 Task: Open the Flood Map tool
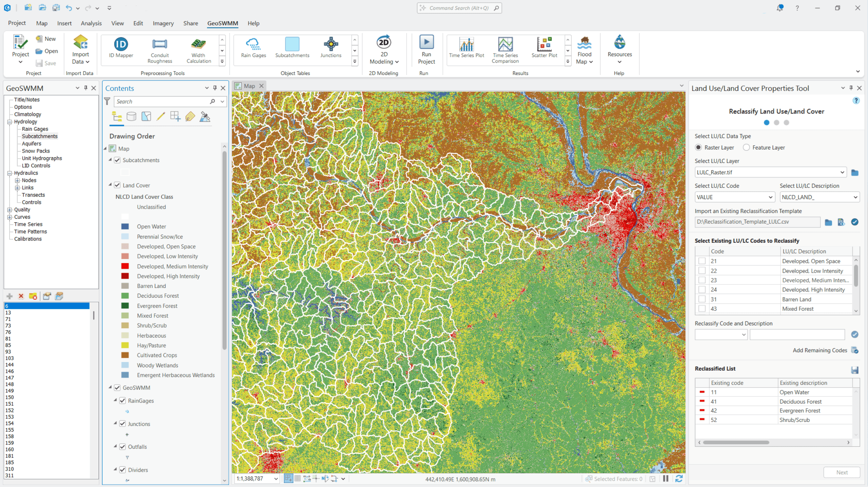(x=584, y=50)
